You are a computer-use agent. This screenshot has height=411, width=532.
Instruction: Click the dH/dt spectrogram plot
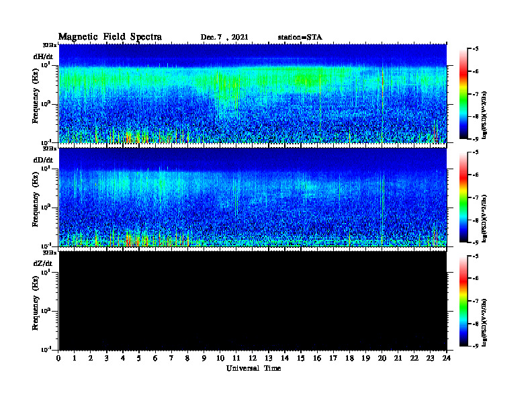pyautogui.click(x=253, y=93)
